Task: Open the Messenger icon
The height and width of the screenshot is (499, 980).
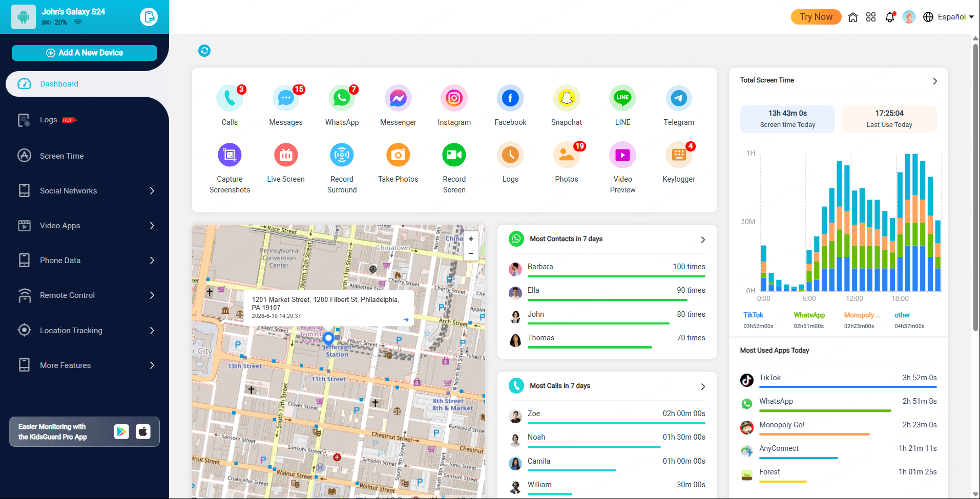Action: tap(398, 98)
